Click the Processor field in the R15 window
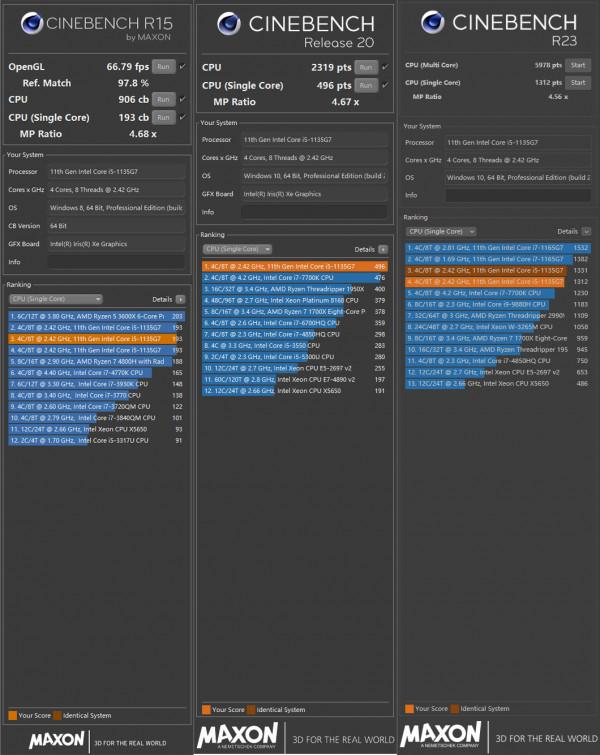The image size is (600, 755). coord(116,171)
